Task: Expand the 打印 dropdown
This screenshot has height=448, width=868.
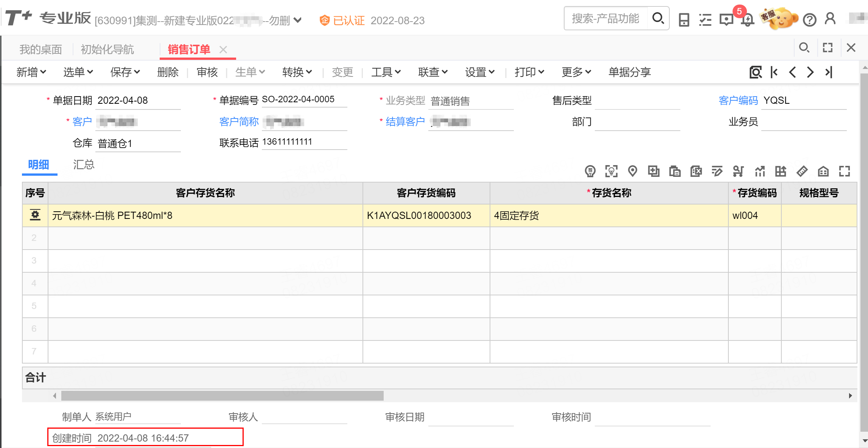Action: click(529, 72)
